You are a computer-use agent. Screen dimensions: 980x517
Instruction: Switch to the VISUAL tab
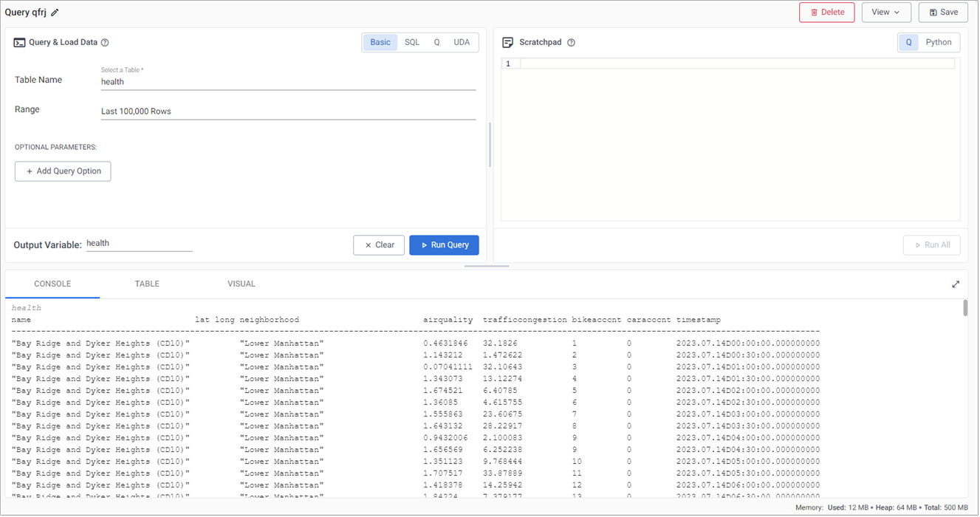pyautogui.click(x=241, y=284)
